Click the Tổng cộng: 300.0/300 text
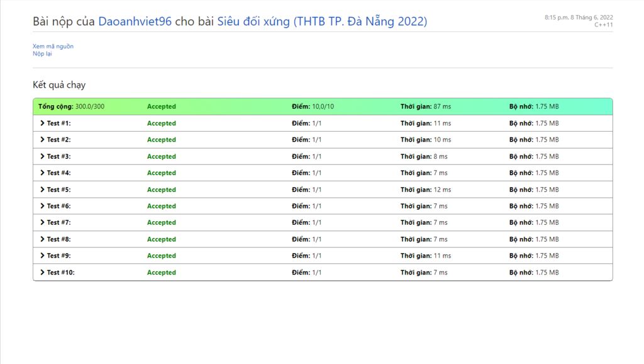This screenshot has width=644, height=364. pyautogui.click(x=72, y=106)
